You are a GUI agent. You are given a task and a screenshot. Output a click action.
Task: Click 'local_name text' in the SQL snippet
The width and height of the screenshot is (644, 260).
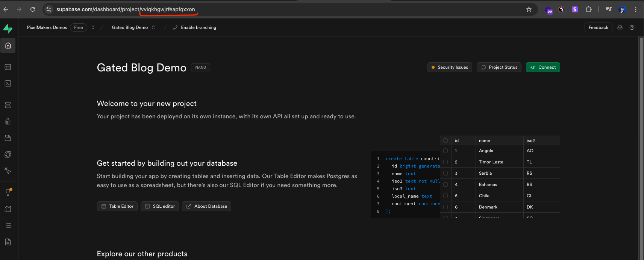412,196
